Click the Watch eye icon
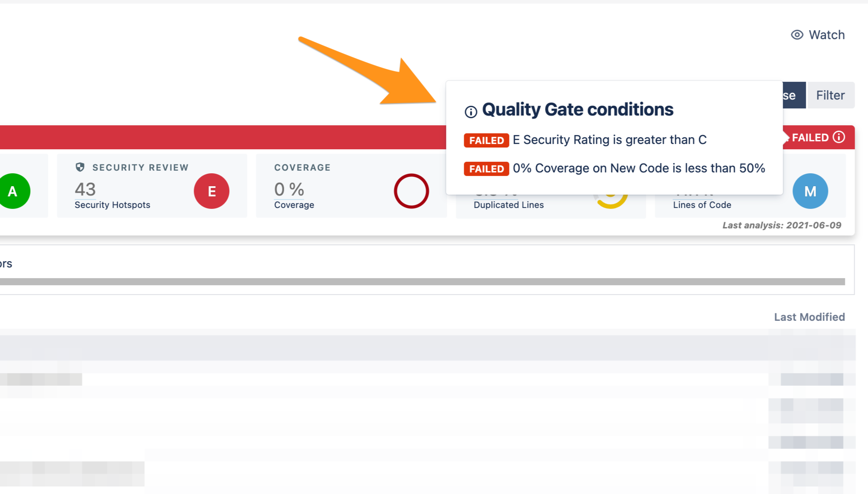This screenshot has height=494, width=868. tap(797, 35)
